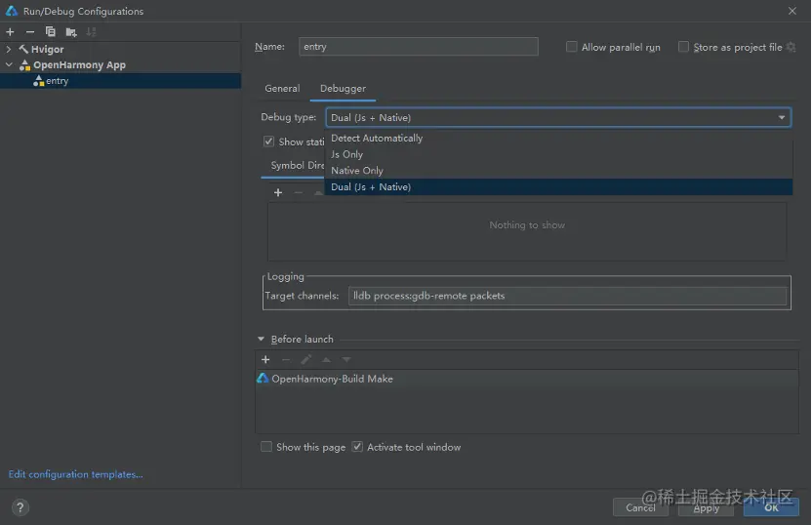Focus the Name input field
The image size is (812, 525).
click(x=419, y=47)
